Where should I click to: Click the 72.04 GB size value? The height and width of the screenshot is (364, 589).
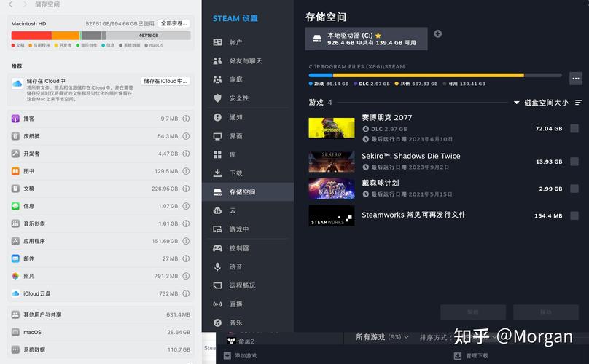pos(548,129)
